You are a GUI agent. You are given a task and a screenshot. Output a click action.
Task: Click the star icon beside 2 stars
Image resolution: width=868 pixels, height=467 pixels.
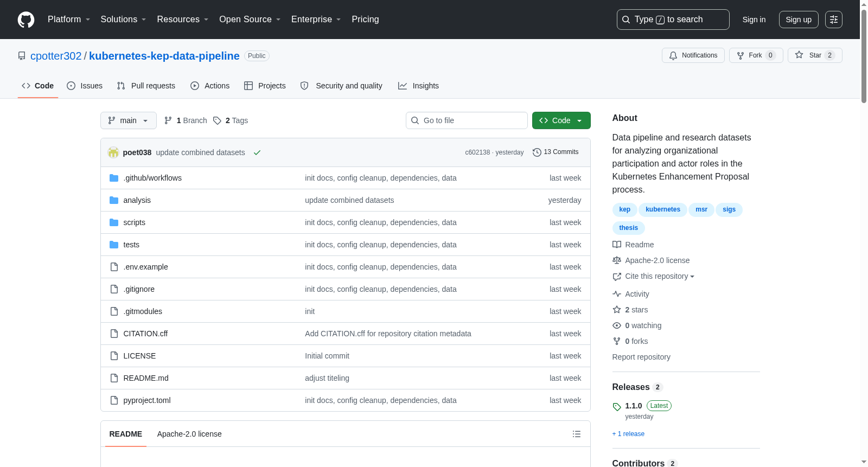coord(617,310)
